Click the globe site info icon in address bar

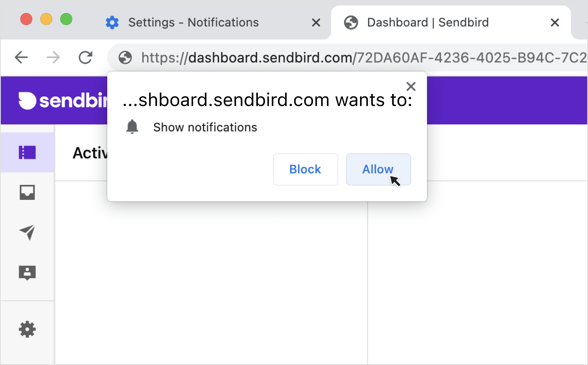[x=125, y=57]
